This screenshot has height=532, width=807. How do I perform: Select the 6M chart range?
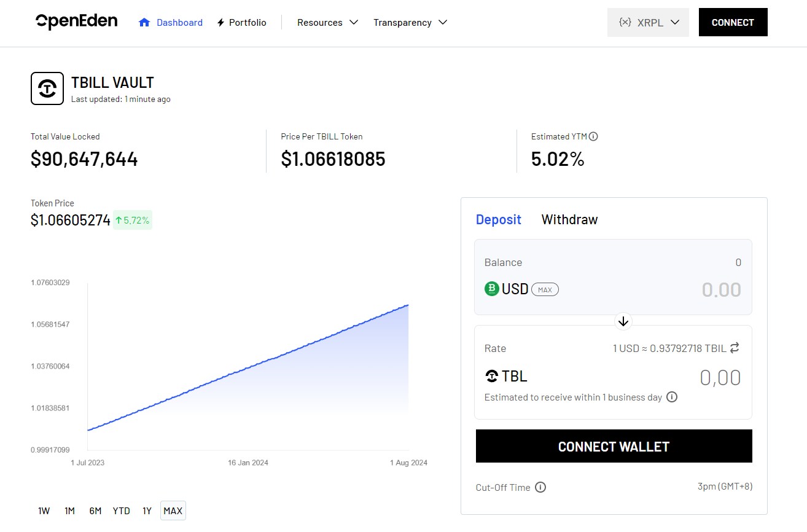pyautogui.click(x=95, y=510)
